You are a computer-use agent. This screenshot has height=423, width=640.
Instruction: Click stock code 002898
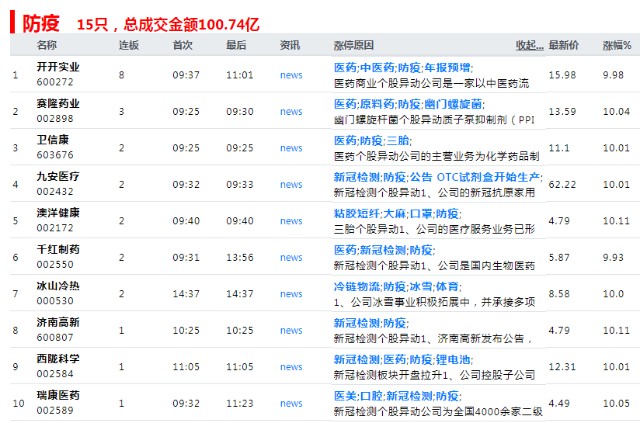pyautogui.click(x=55, y=118)
